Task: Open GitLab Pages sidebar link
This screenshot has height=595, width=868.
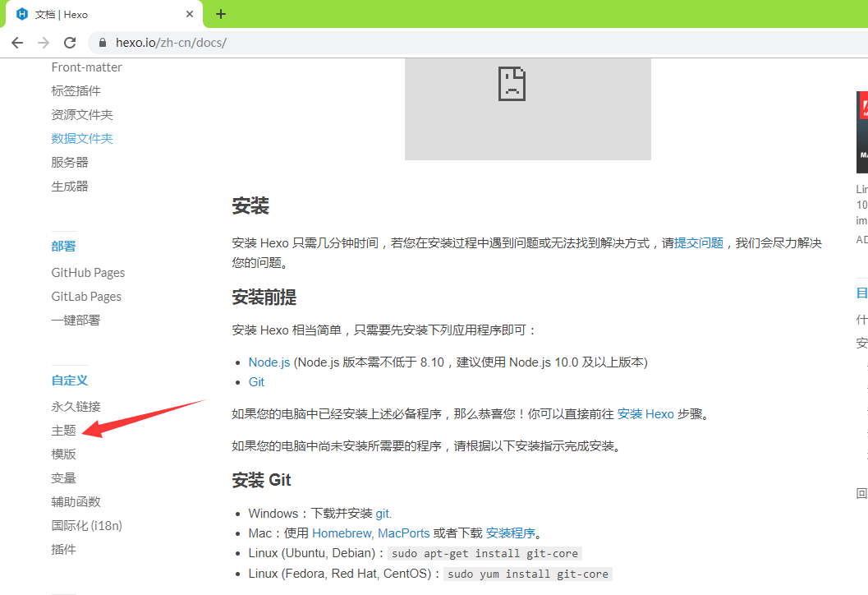Action: [x=86, y=297]
